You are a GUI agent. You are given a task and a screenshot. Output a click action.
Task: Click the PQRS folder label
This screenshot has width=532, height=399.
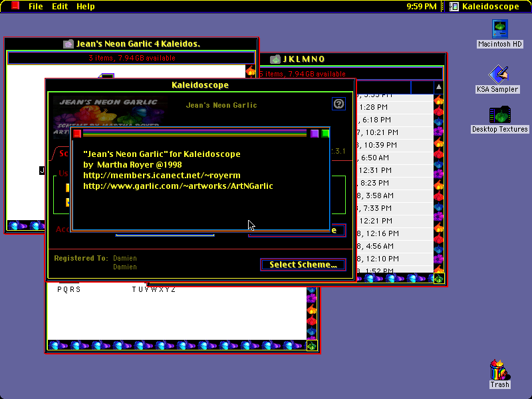point(69,289)
